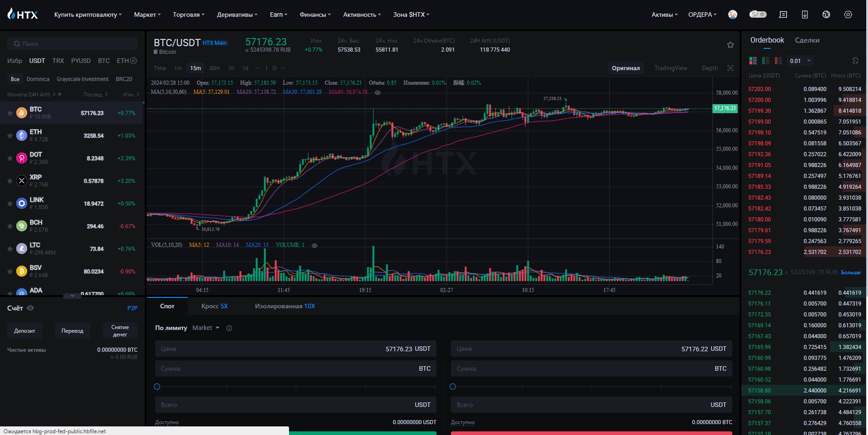Click the search magnifier icon
The height and width of the screenshot is (435, 868).
[x=17, y=44]
